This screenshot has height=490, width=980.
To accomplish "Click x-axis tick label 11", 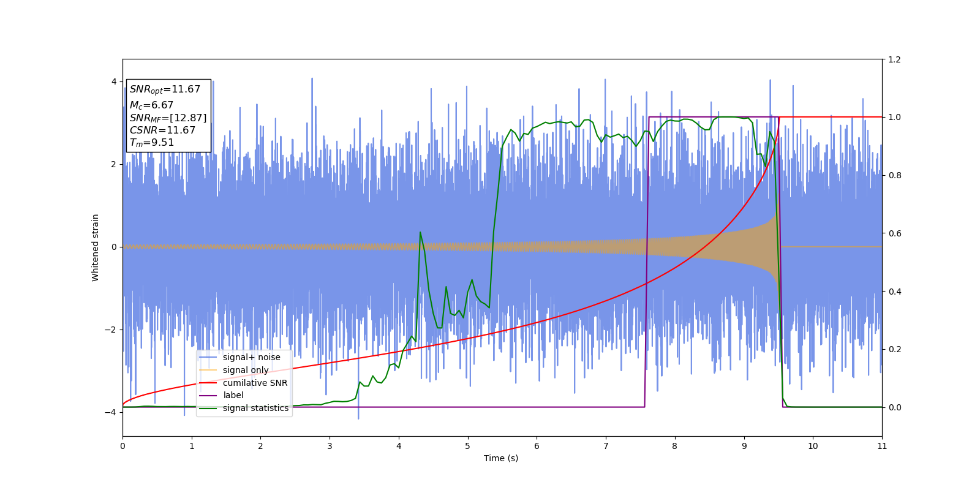I will (882, 446).
